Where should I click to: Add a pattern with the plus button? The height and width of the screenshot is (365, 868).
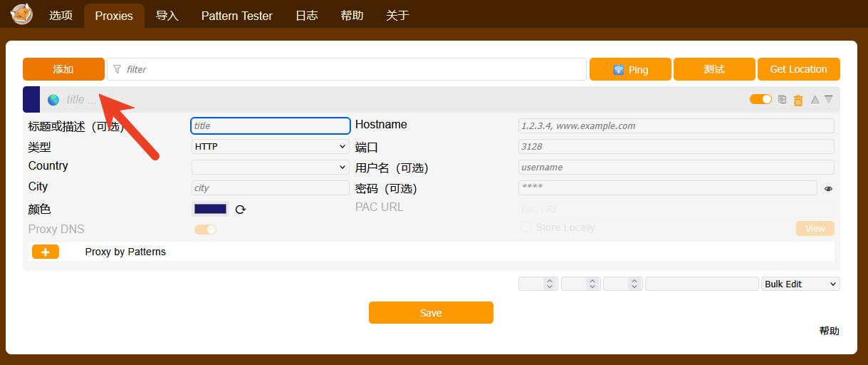tap(46, 252)
